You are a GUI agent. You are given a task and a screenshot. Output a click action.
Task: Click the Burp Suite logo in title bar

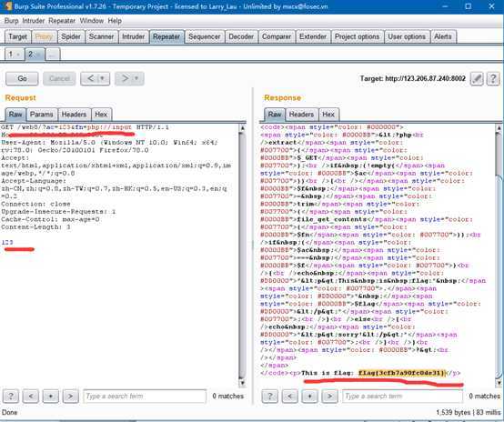tap(8, 6)
